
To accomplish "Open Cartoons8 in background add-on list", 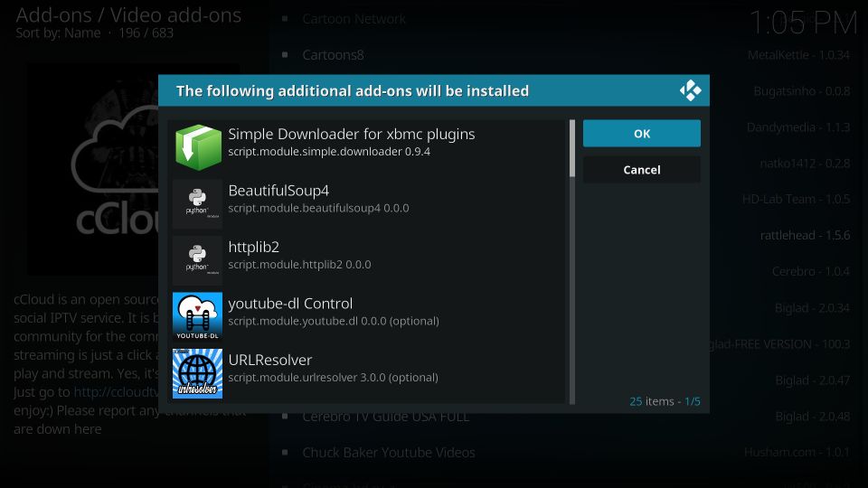I will point(333,55).
